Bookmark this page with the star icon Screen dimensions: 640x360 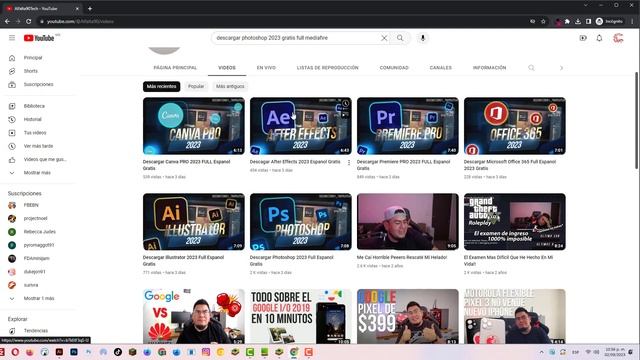543,21
